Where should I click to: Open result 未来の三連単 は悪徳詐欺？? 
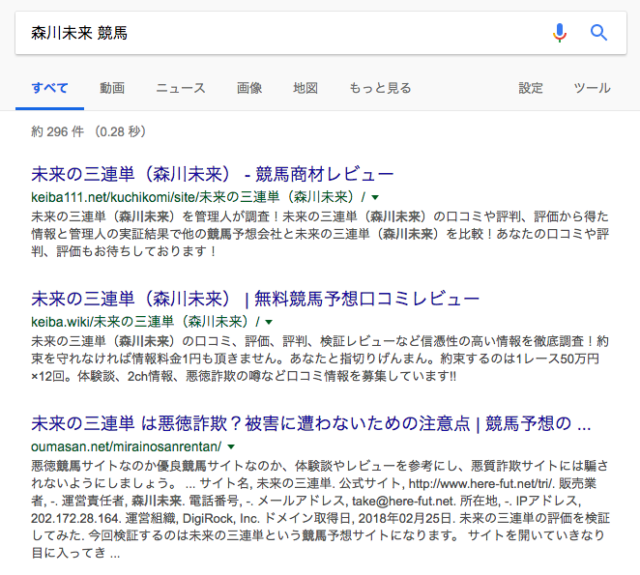311,424
